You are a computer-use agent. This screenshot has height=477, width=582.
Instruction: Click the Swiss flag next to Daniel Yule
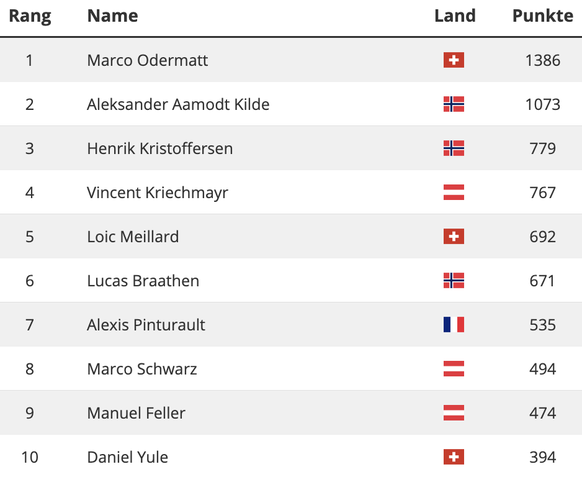[454, 457]
